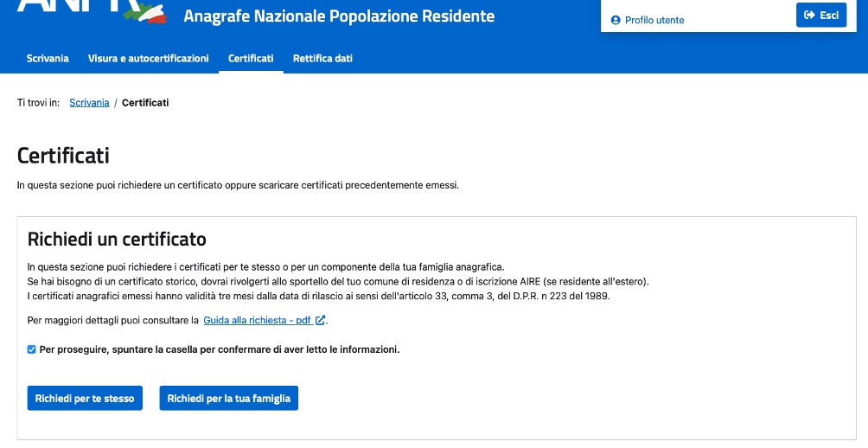The height and width of the screenshot is (448, 868).
Task: Click the Anagrafe Nazionale Popolazione Residente title
Action: (x=339, y=16)
